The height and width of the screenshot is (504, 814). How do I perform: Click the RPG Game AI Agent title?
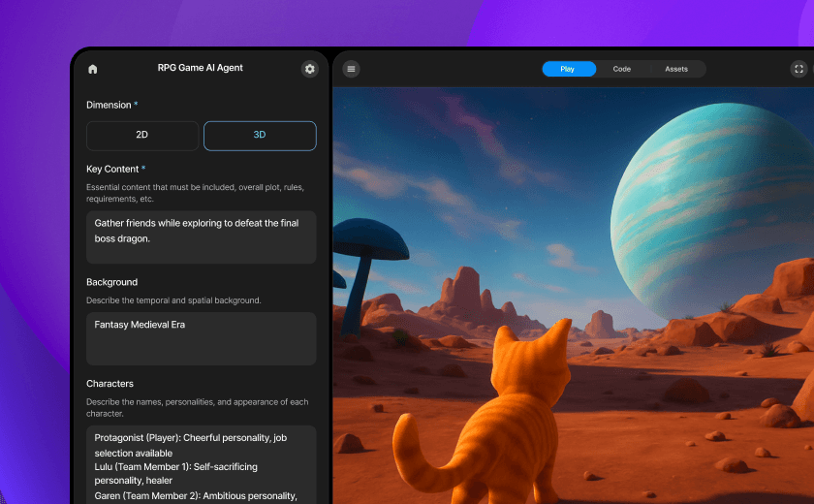click(x=201, y=68)
